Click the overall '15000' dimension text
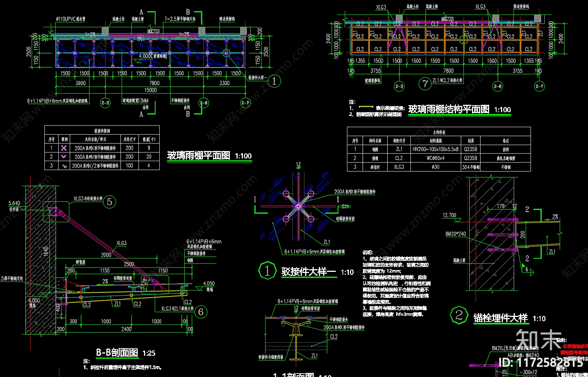The height and width of the screenshot is (377, 588). [x=151, y=90]
